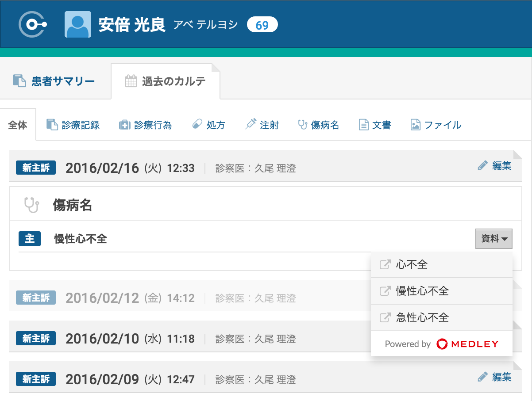Open the 患者サマリー tab

click(54, 81)
